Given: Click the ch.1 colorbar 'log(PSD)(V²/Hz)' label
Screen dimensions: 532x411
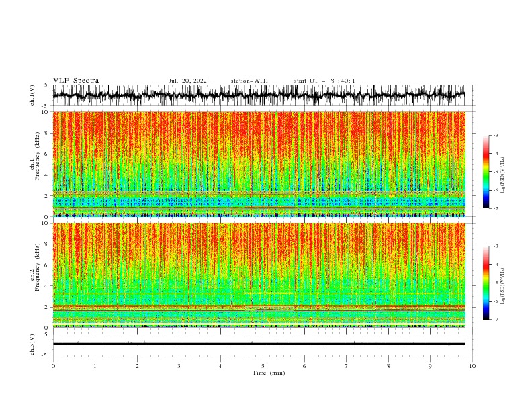Looking at the screenshot, I should pyautogui.click(x=503, y=175).
